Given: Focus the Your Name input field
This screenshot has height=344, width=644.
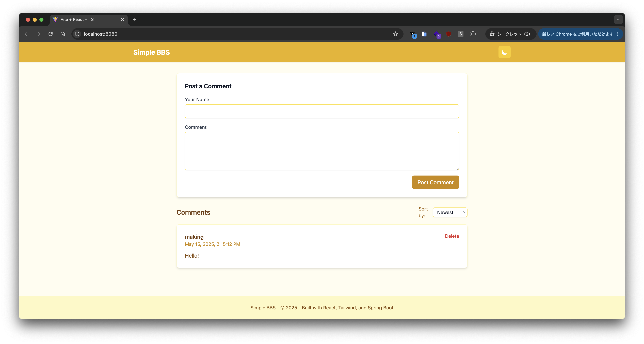Looking at the screenshot, I should [x=322, y=111].
